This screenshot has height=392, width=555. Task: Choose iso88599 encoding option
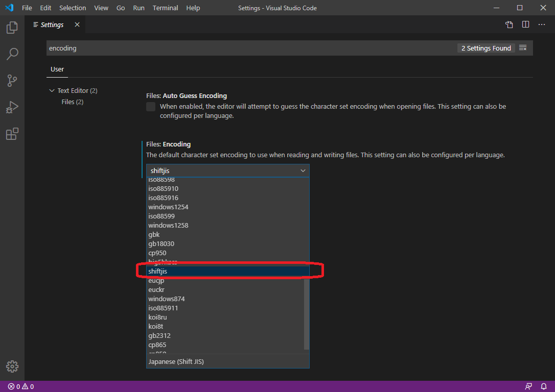[x=227, y=216]
